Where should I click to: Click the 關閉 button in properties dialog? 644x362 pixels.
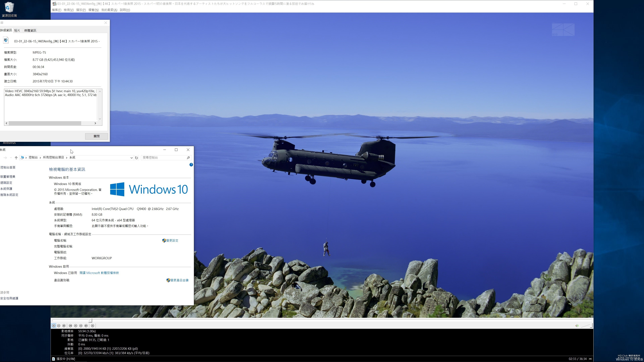[x=96, y=136]
